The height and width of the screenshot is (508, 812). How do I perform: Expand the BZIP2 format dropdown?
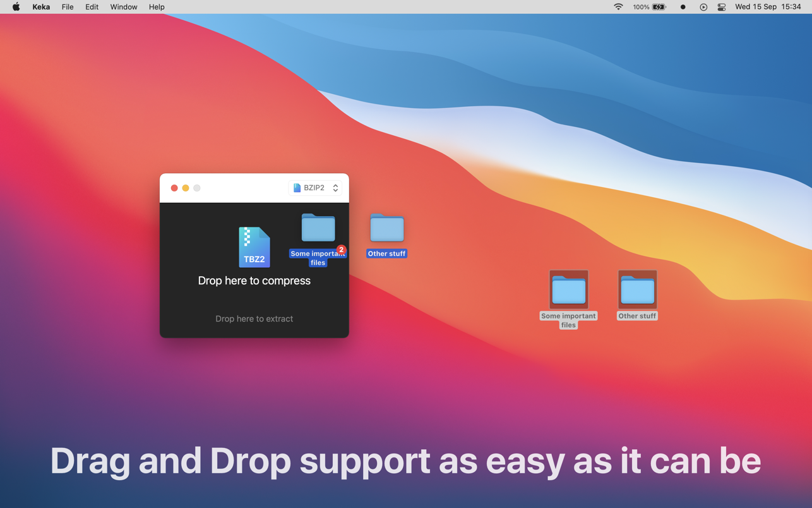pos(316,188)
